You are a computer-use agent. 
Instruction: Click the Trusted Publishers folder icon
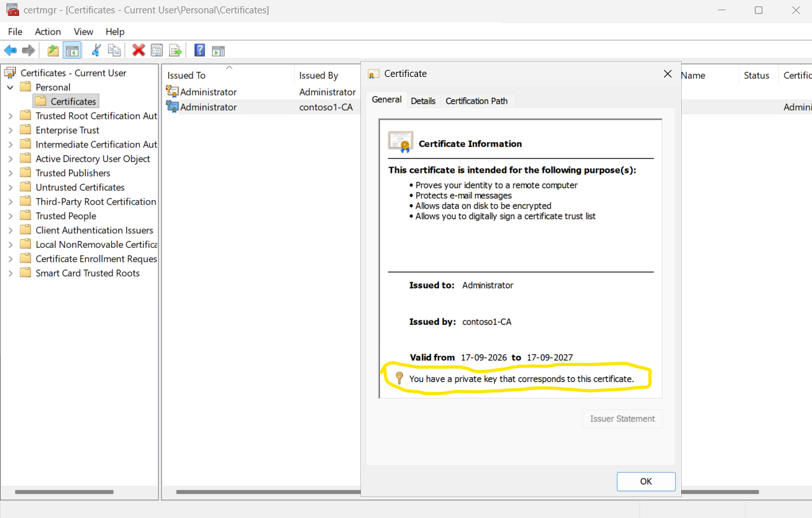pos(25,172)
